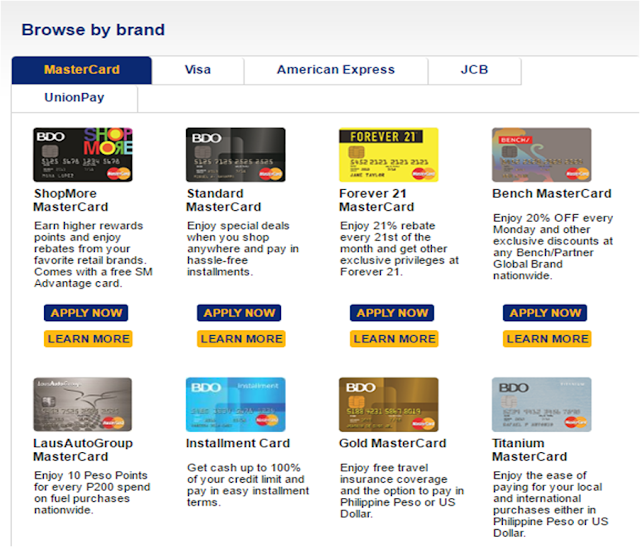Open the ShopMore MasterCard title
The width and height of the screenshot is (640, 547).
[71, 200]
